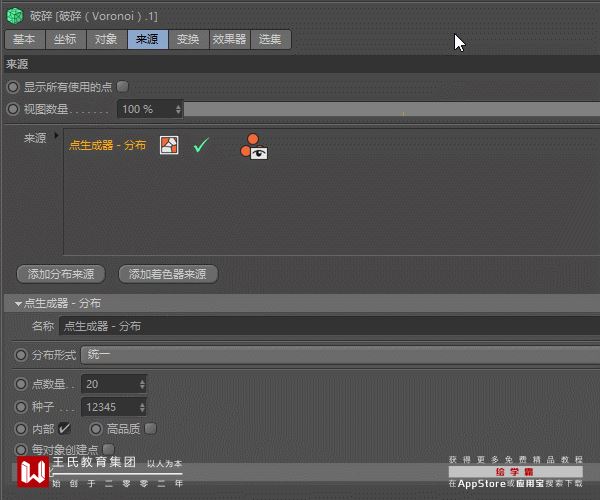Click the animation dot beside 分布形式
The width and height of the screenshot is (600, 500).
21,355
